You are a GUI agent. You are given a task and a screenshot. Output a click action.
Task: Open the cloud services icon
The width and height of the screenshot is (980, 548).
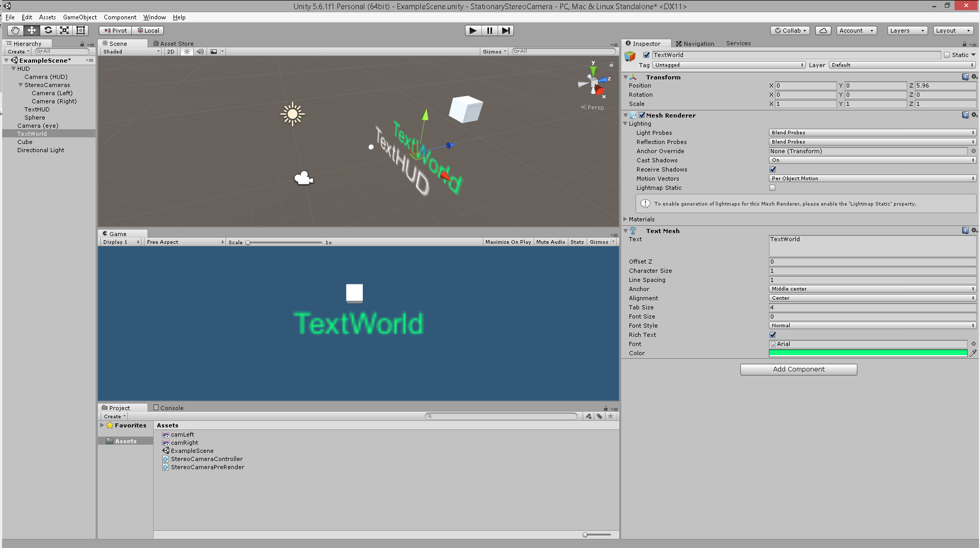823,31
